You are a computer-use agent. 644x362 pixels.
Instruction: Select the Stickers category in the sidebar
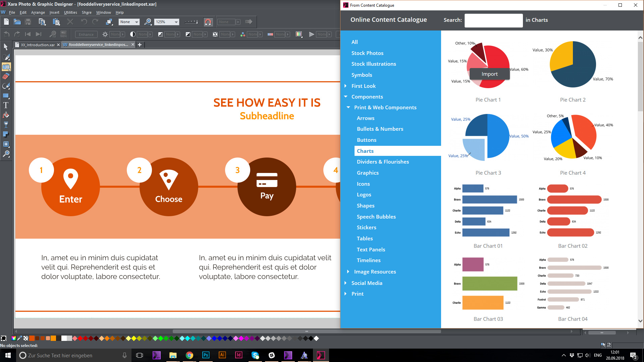[367, 227]
